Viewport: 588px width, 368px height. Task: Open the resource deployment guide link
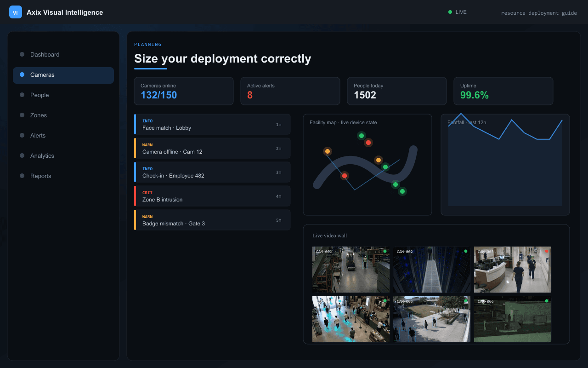pyautogui.click(x=539, y=13)
